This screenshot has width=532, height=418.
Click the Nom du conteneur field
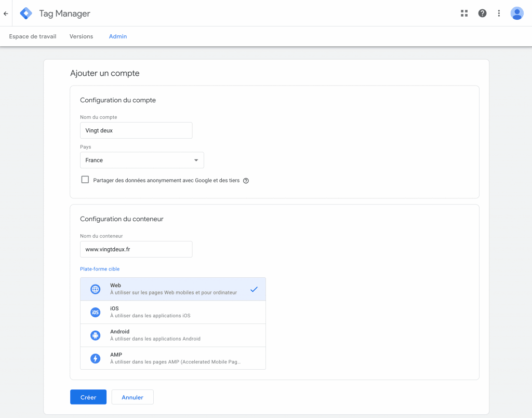tap(136, 249)
